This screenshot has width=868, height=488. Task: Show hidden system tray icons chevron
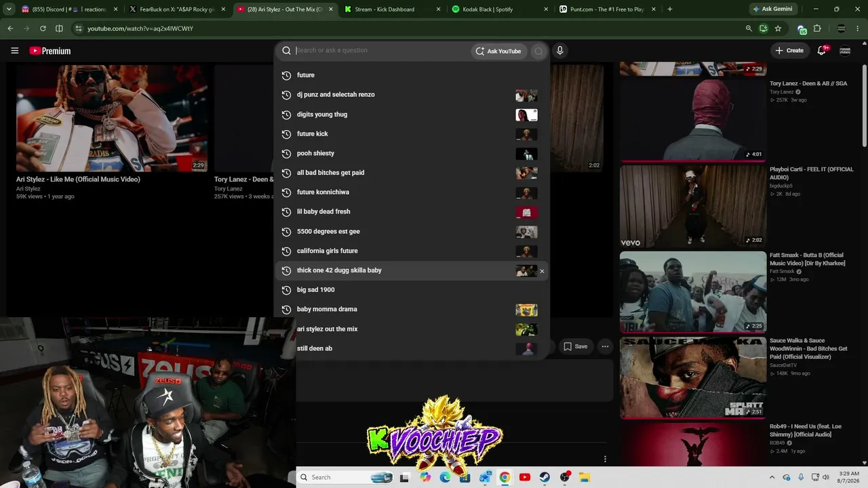pyautogui.click(x=772, y=477)
